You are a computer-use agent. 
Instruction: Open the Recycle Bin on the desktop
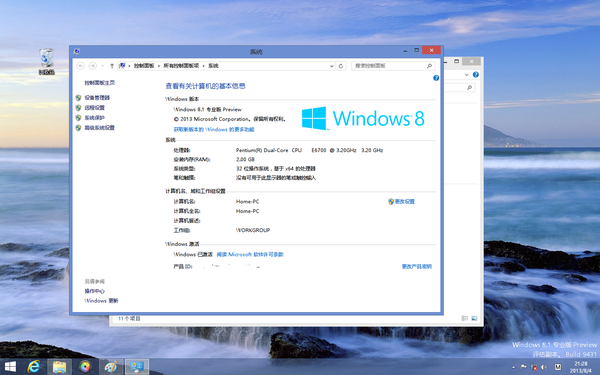47,62
